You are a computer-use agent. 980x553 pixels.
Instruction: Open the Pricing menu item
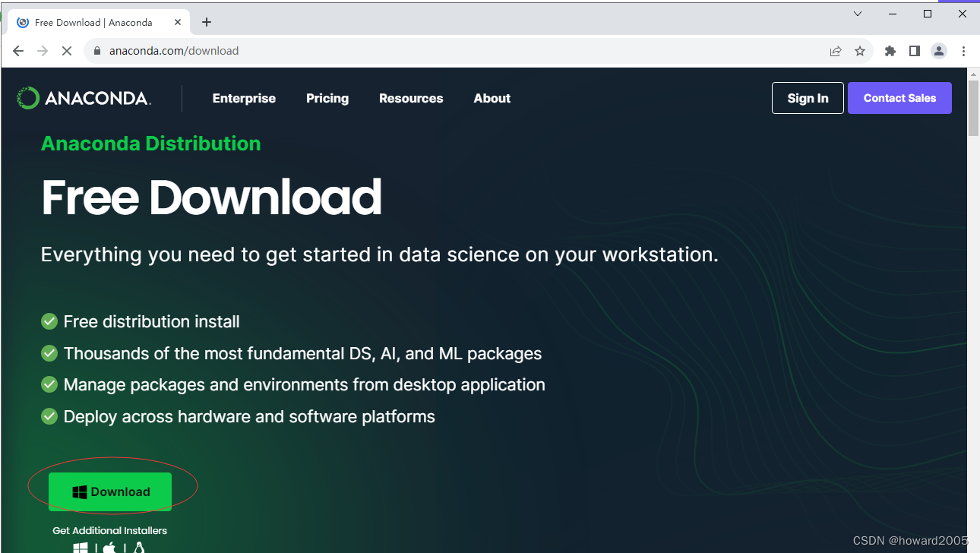coord(327,98)
